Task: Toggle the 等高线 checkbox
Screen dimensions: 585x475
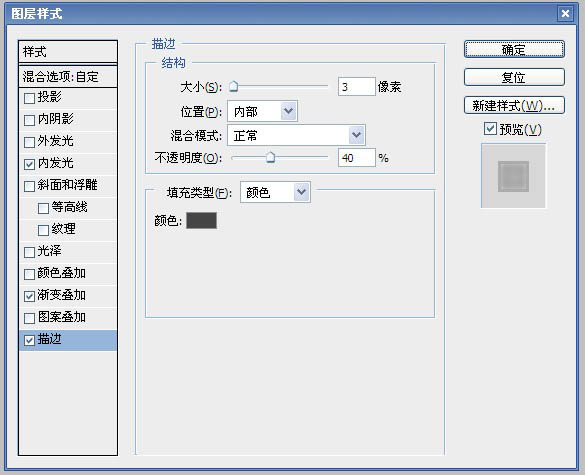Action: [x=43, y=208]
